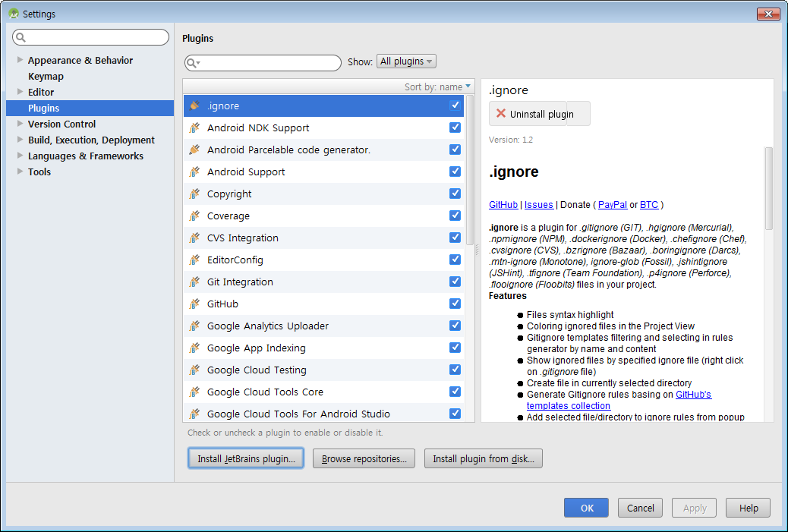Expand Build, Execution, Deployment node

pos(20,140)
